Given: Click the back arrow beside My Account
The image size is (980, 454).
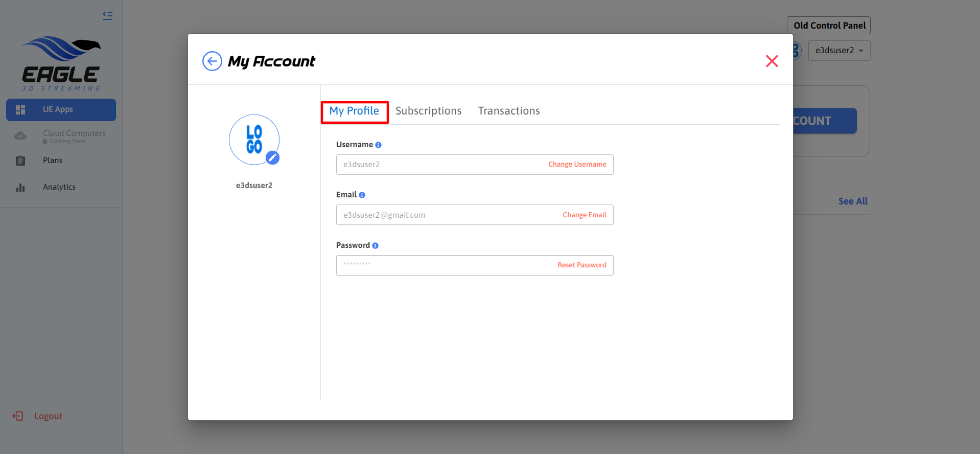Looking at the screenshot, I should pos(212,61).
